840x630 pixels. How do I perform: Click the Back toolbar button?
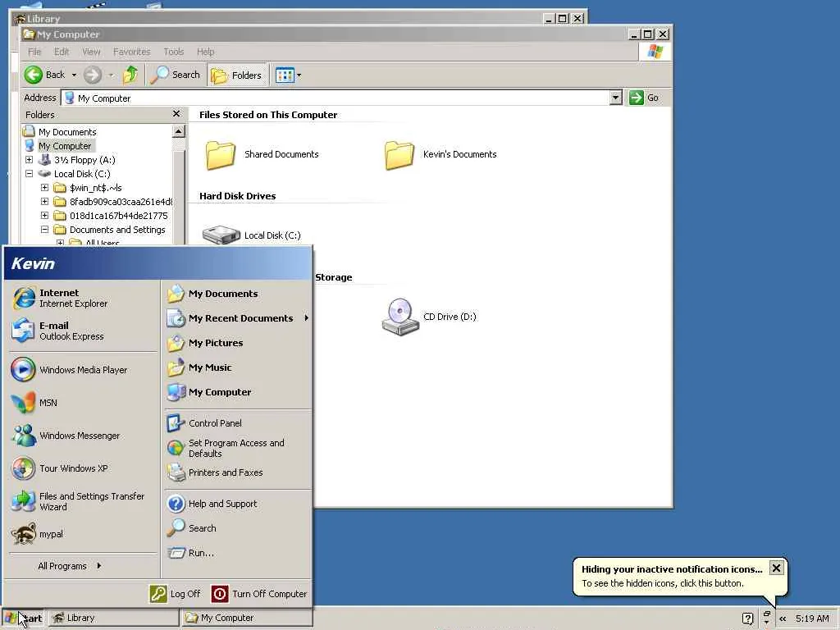pyautogui.click(x=45, y=75)
